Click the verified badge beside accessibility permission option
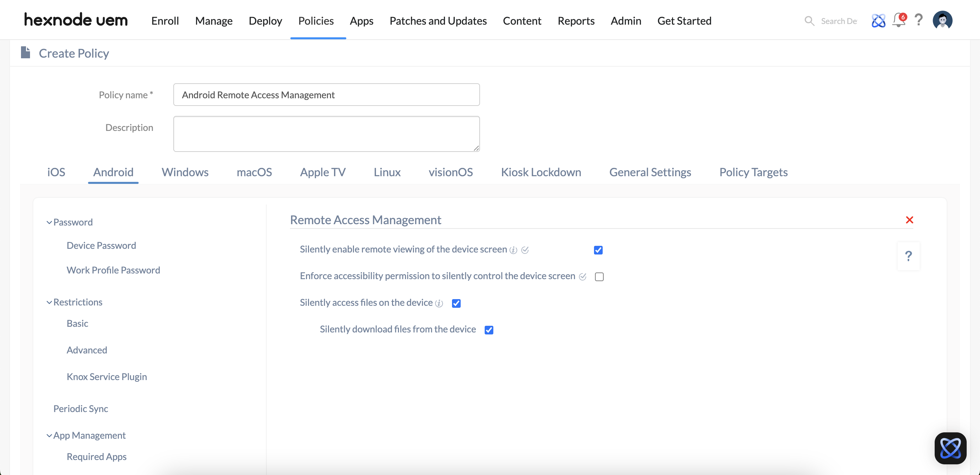 click(x=582, y=276)
